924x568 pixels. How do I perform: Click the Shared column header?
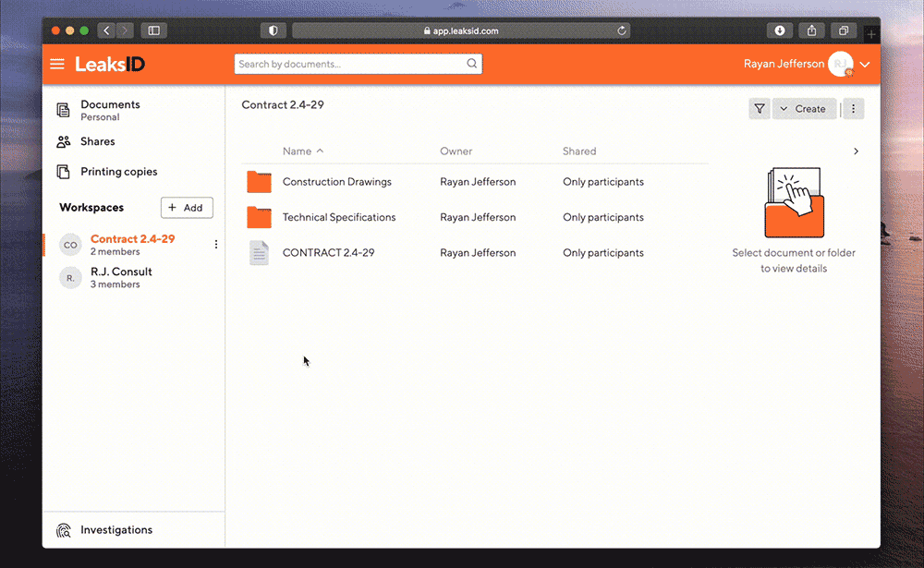pos(579,151)
